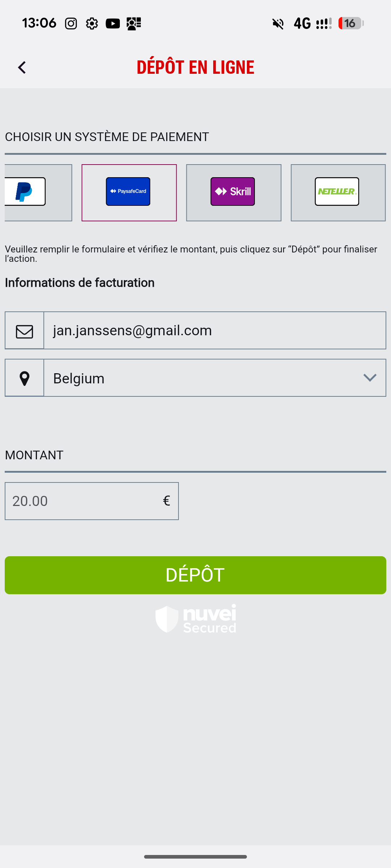Edit the jan.janssens@gmail.com email field
Image resolution: width=391 pixels, height=868 pixels.
click(214, 331)
